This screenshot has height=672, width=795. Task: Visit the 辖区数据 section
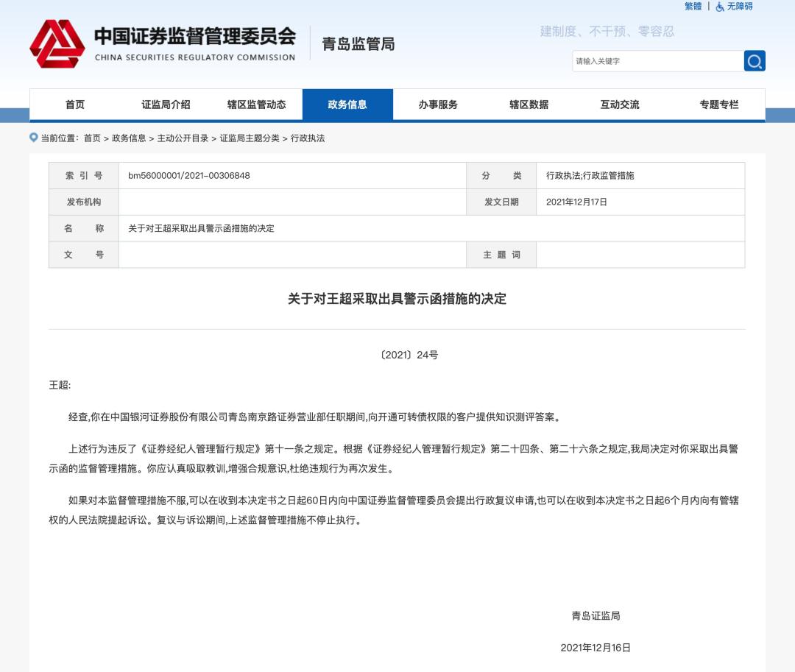529,104
